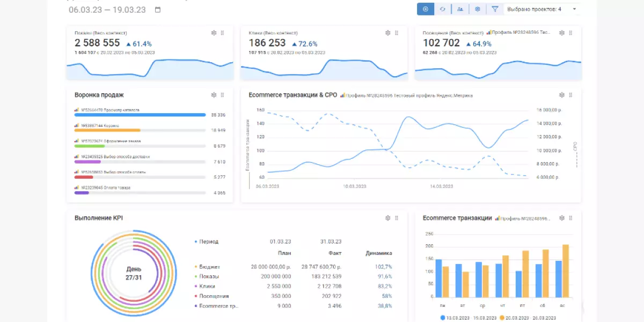Select the Бюджет row in KPI table
644x322 pixels.
(209, 267)
